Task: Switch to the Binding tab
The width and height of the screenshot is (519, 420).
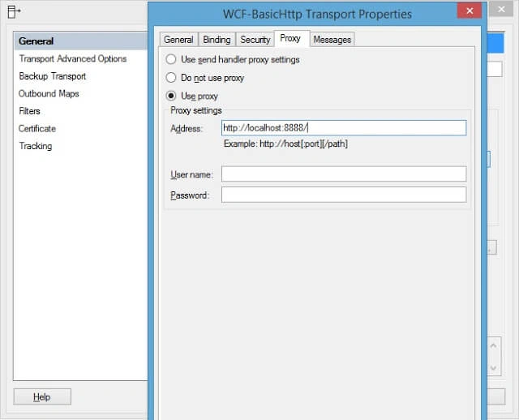Action: [217, 40]
